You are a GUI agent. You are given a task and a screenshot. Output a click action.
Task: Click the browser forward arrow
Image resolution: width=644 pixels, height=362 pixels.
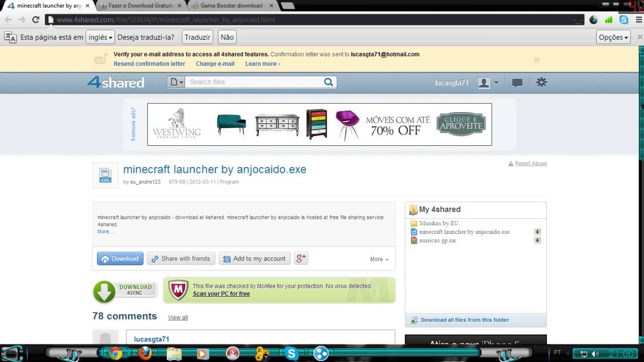pyautogui.click(x=22, y=20)
